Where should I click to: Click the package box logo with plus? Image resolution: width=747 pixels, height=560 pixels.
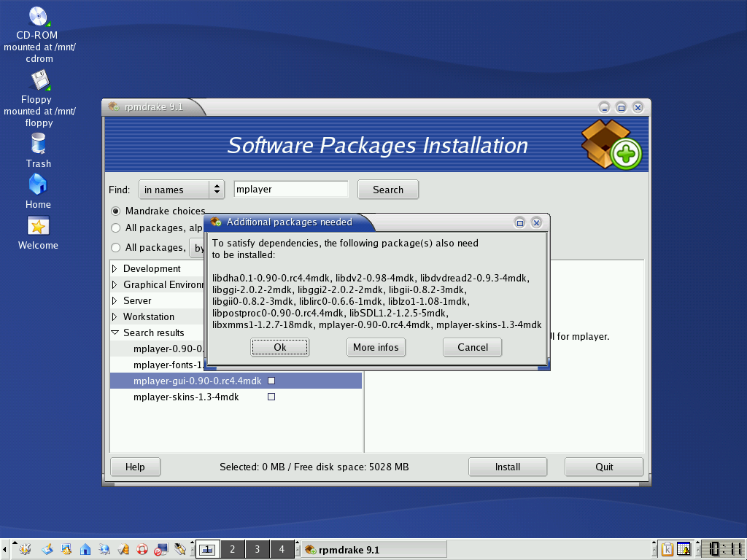[611, 144]
